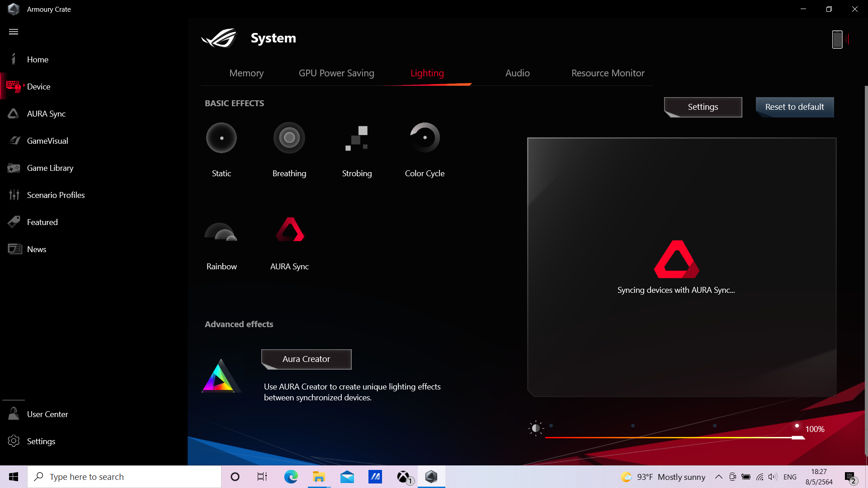Click the lighting Settings button
The height and width of the screenshot is (488, 868).
[703, 107]
